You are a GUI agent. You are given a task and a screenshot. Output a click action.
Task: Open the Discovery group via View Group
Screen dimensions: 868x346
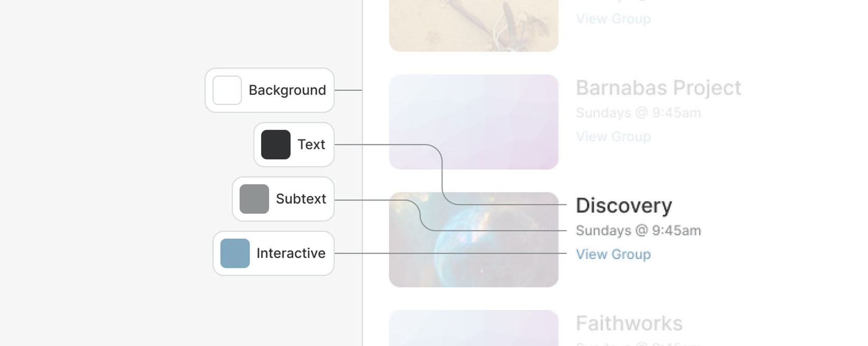613,254
